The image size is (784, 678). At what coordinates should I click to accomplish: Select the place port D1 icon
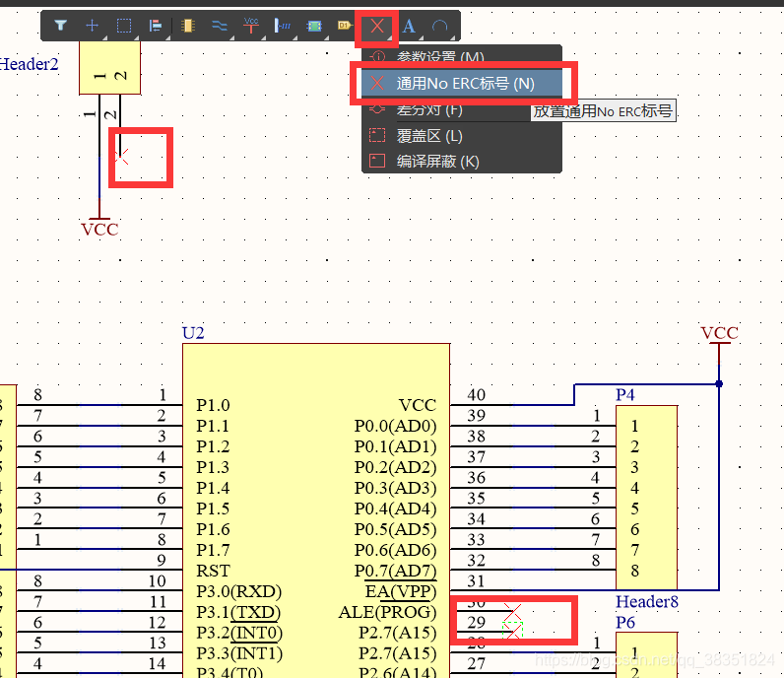pyautogui.click(x=345, y=26)
